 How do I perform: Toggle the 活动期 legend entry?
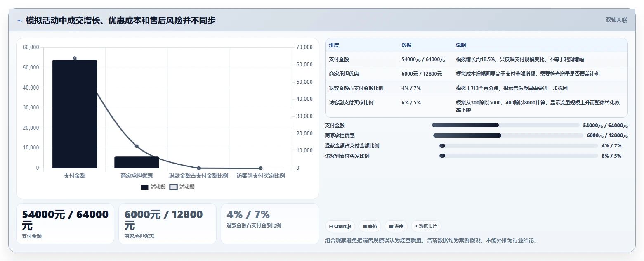pyautogui.click(x=182, y=187)
